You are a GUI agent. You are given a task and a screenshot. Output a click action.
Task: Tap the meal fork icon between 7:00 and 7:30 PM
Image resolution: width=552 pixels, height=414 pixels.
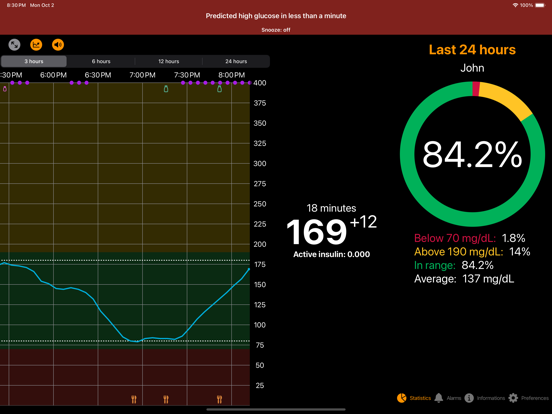[x=166, y=399]
